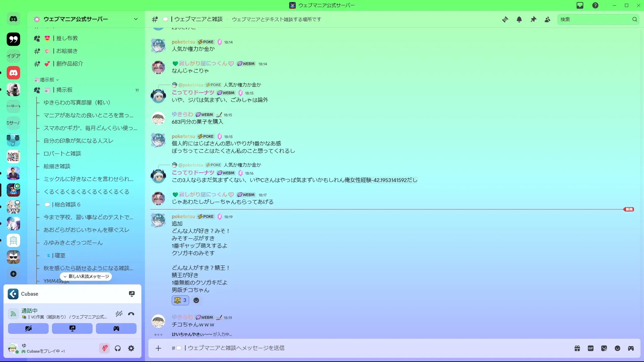
Task: Add reaction to the 草 3 emoji
Action: [180, 300]
